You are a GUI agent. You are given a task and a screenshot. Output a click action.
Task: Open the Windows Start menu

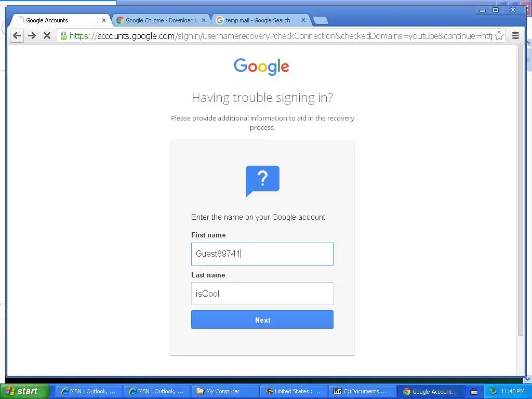tap(24, 391)
